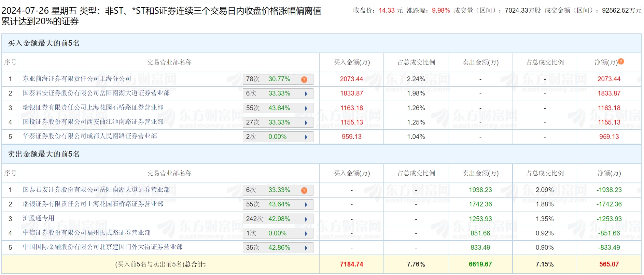Click the 卖出金额最大的前5名 section header
The width and height of the screenshot is (644, 275).
point(44,154)
